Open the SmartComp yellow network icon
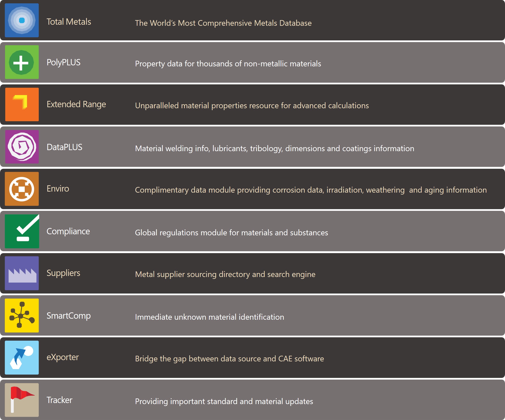Image resolution: width=505 pixels, height=420 pixels. pyautogui.click(x=22, y=316)
